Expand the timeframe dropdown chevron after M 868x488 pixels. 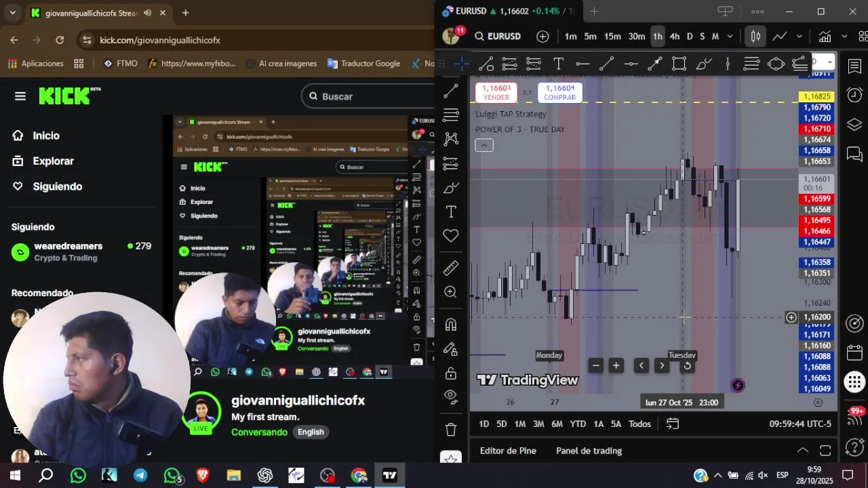(x=730, y=37)
